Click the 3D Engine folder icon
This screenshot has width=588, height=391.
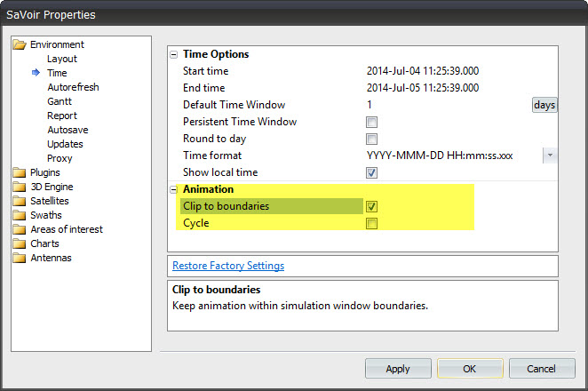coord(20,187)
